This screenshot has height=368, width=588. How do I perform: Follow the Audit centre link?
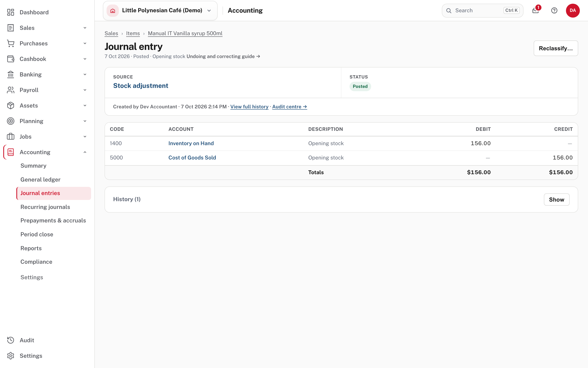pos(290,107)
